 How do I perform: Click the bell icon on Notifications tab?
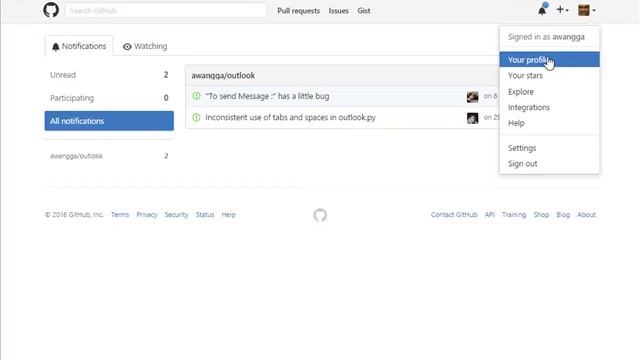pos(56,47)
